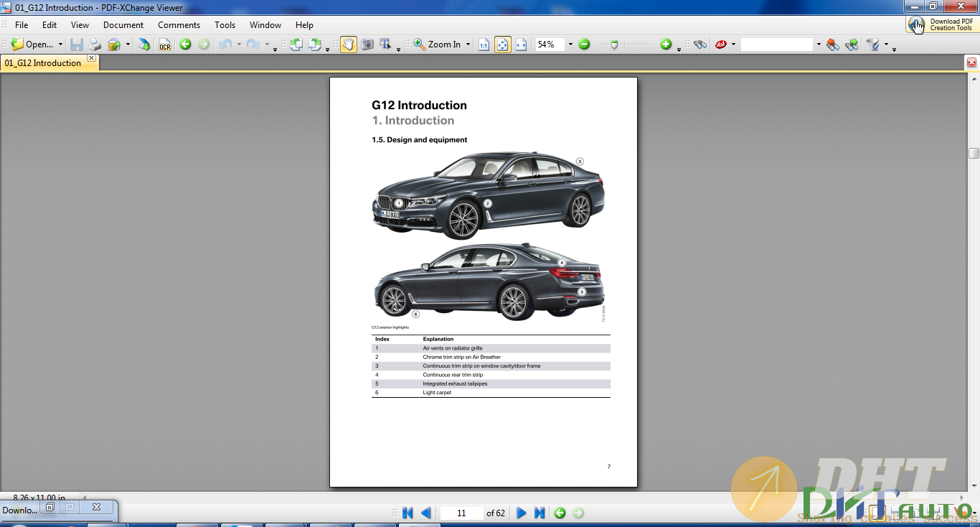Screen dimensions: 980x527
Task: Click the zoom slider handle
Action: coord(614,45)
